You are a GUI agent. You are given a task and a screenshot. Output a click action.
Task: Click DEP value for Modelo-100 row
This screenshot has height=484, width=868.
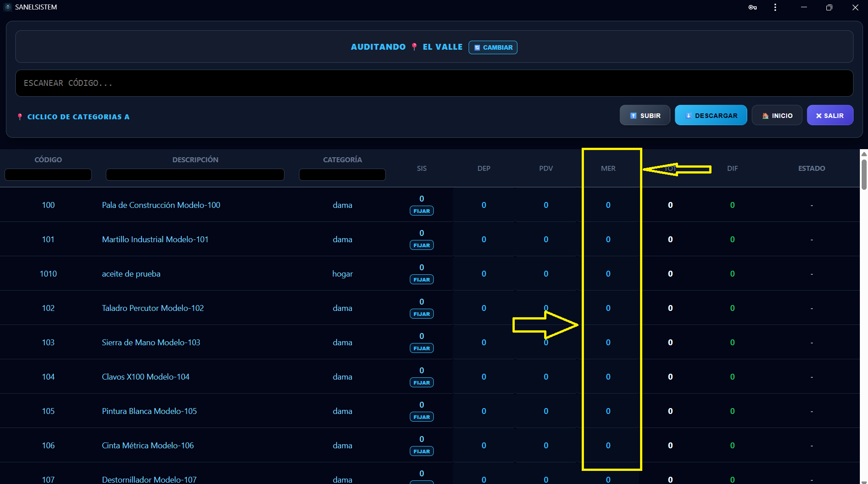(484, 205)
